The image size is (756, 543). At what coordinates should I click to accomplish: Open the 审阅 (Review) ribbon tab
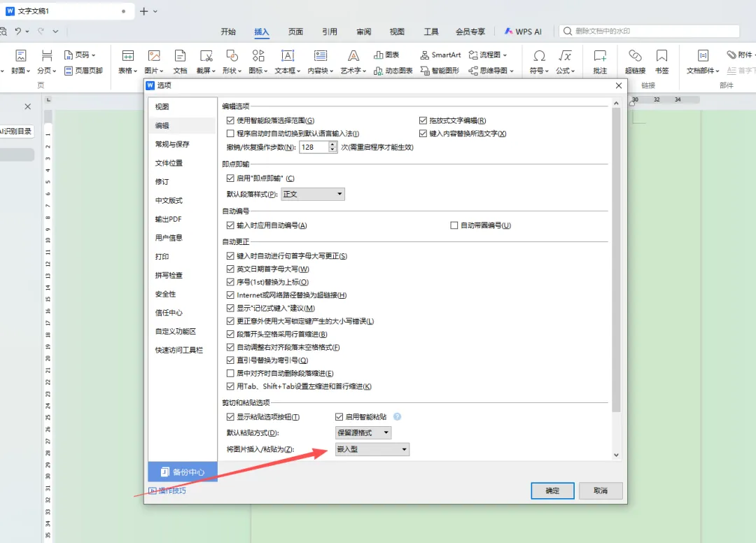pyautogui.click(x=363, y=31)
